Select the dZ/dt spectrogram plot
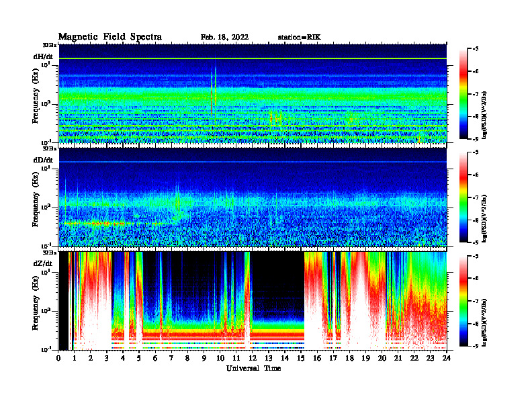 pyautogui.click(x=253, y=300)
